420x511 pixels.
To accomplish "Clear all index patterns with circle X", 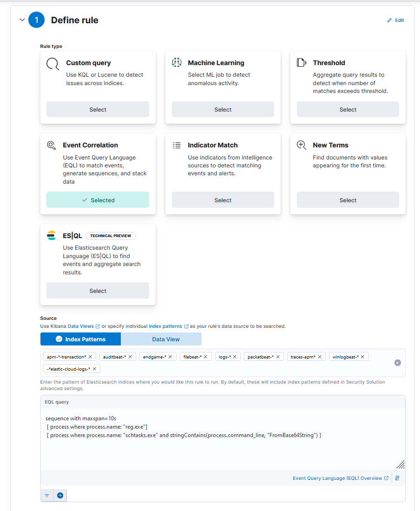I will tap(398, 363).
